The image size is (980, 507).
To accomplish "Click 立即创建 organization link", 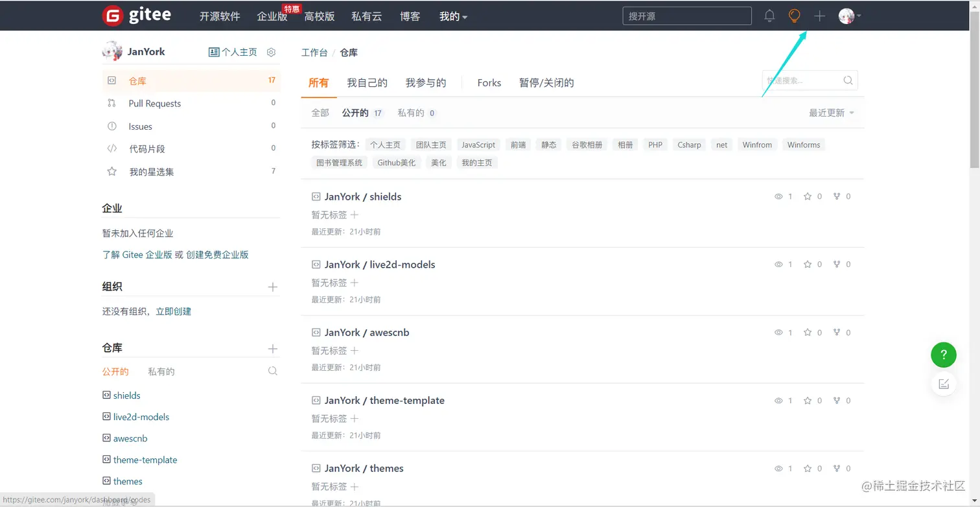I will (x=174, y=311).
